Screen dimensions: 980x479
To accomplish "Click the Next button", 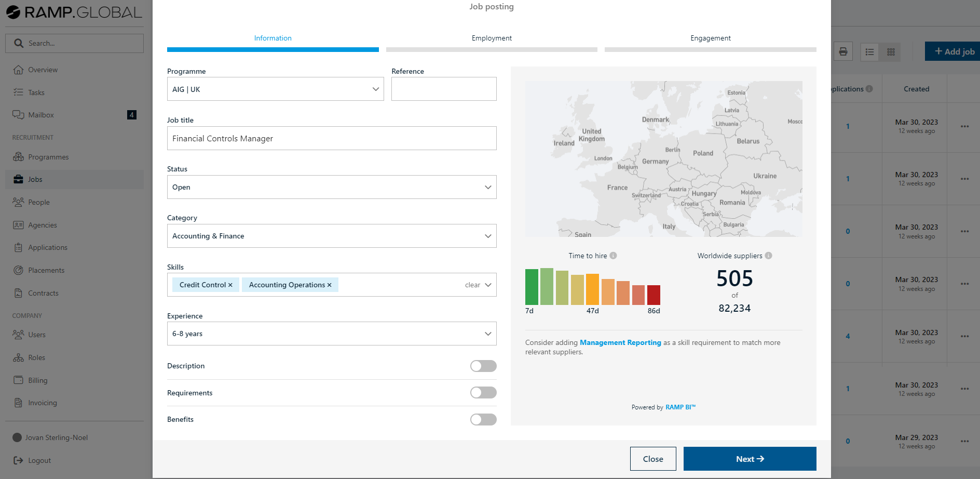I will [750, 459].
